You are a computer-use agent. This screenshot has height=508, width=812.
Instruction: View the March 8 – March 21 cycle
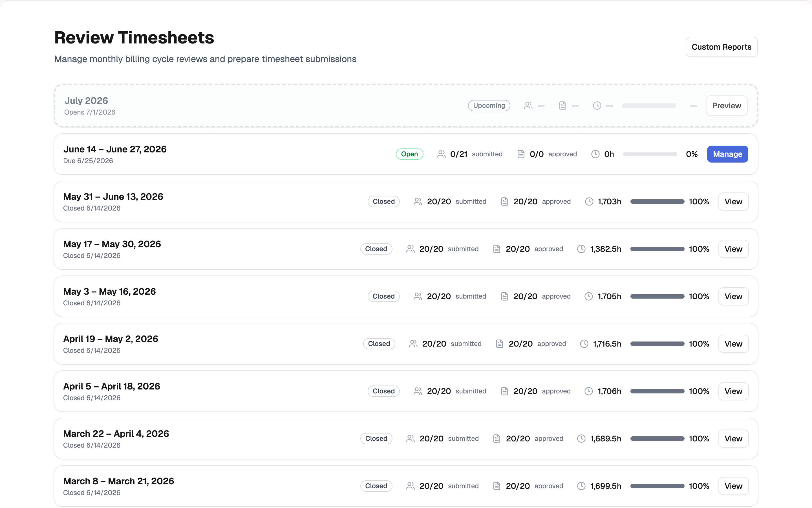coord(733,486)
